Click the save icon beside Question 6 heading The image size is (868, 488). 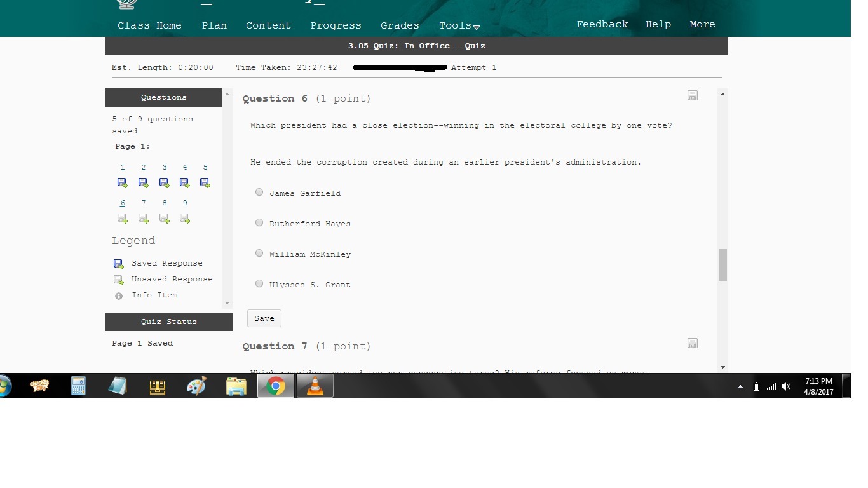[693, 95]
